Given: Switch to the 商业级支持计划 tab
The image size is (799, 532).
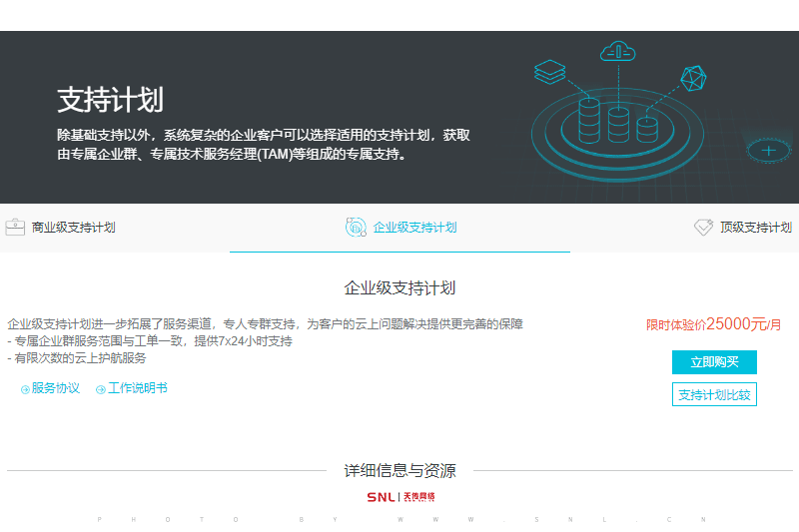Looking at the screenshot, I should (73, 228).
